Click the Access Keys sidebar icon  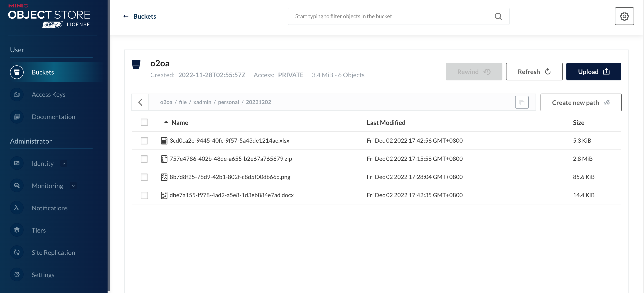17,94
